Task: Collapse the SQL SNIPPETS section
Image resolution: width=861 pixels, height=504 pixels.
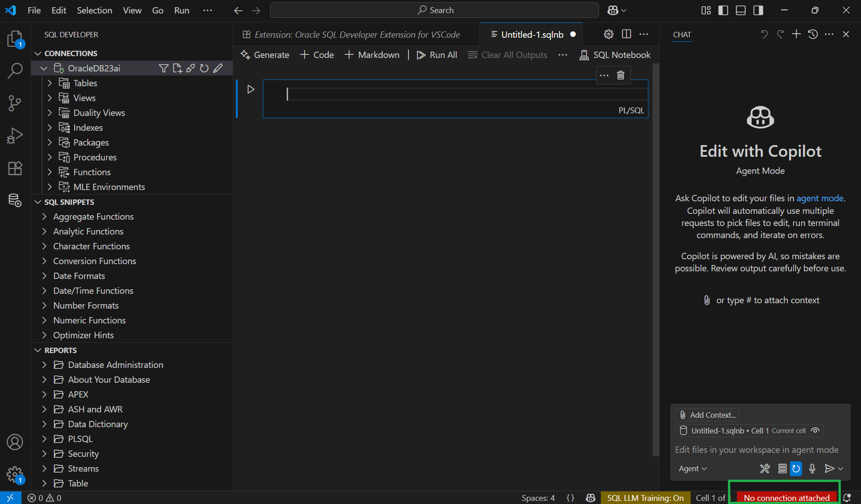Action: click(x=38, y=202)
